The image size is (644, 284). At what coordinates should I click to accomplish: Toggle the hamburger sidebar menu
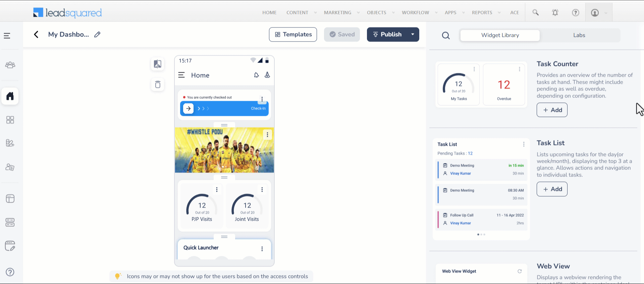coord(7,35)
